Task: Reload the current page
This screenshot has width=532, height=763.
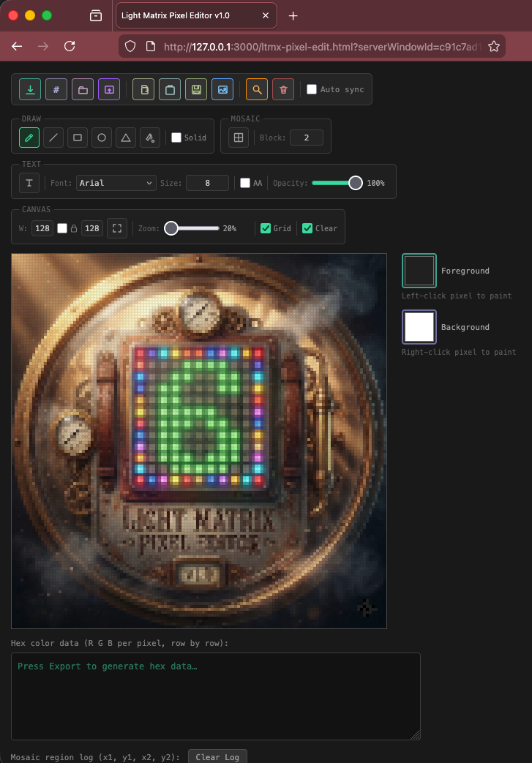Action: (70, 46)
